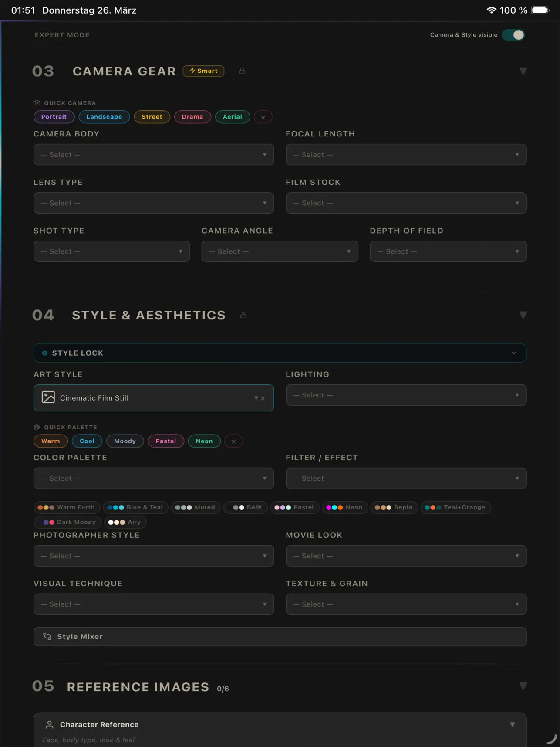Choose the Warm Earth color swatch
560x747 pixels.
coord(67,507)
